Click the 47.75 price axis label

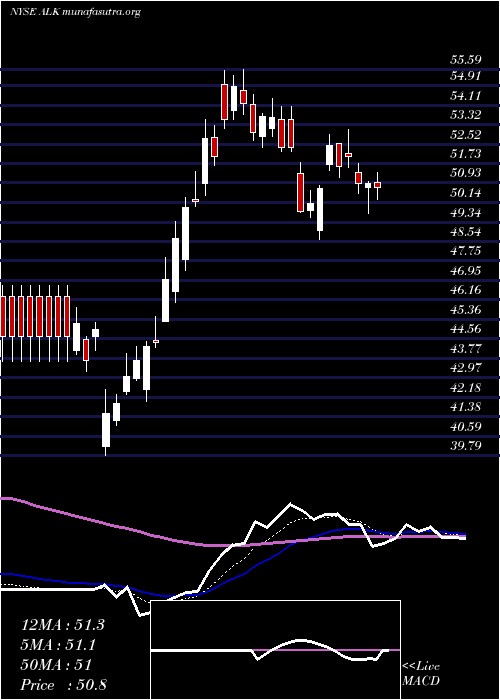[465, 251]
